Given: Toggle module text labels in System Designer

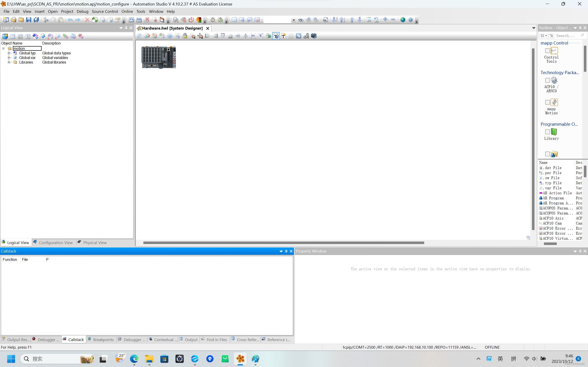Looking at the screenshot, I should tap(276, 36).
